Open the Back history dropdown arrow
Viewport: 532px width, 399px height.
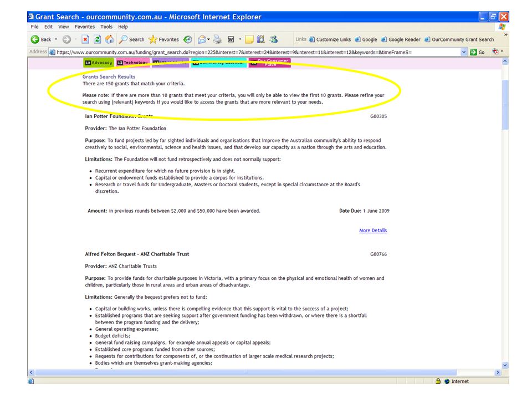(56, 39)
